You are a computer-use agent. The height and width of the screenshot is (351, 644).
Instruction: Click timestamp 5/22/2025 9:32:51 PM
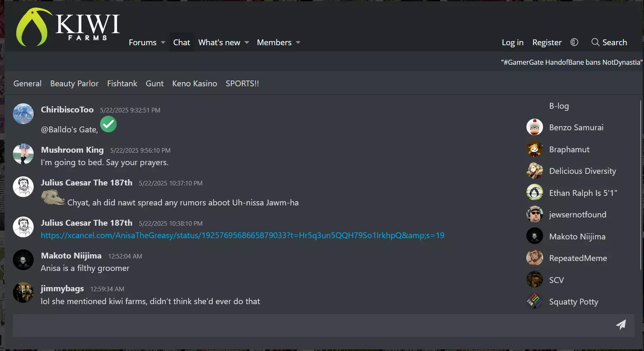click(x=130, y=110)
